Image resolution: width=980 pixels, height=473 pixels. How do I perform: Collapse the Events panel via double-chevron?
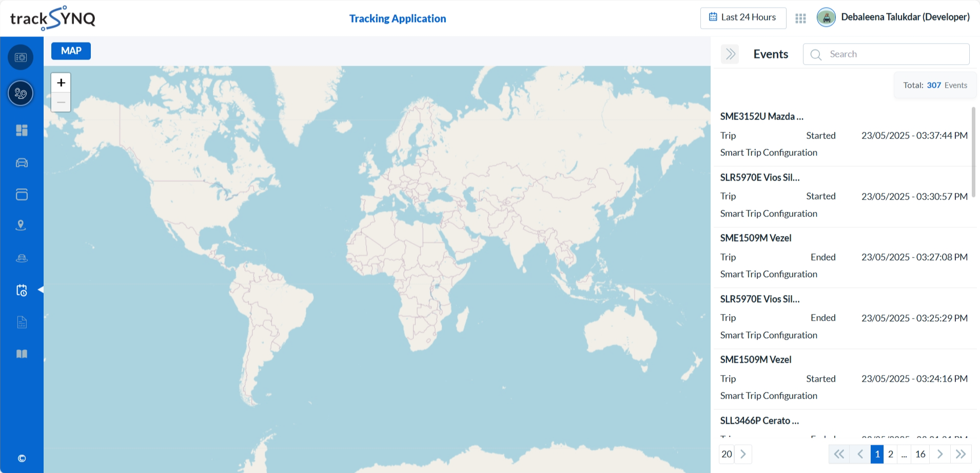[x=730, y=54]
